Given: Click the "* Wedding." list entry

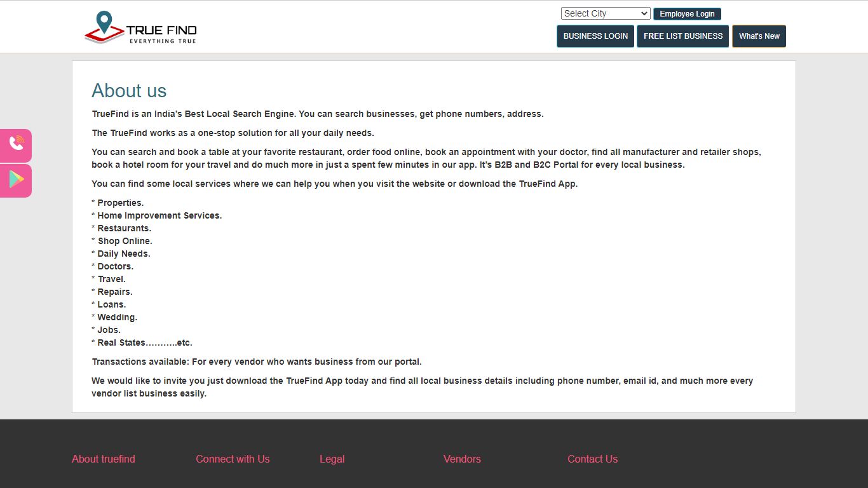Looking at the screenshot, I should pyautogui.click(x=114, y=317).
